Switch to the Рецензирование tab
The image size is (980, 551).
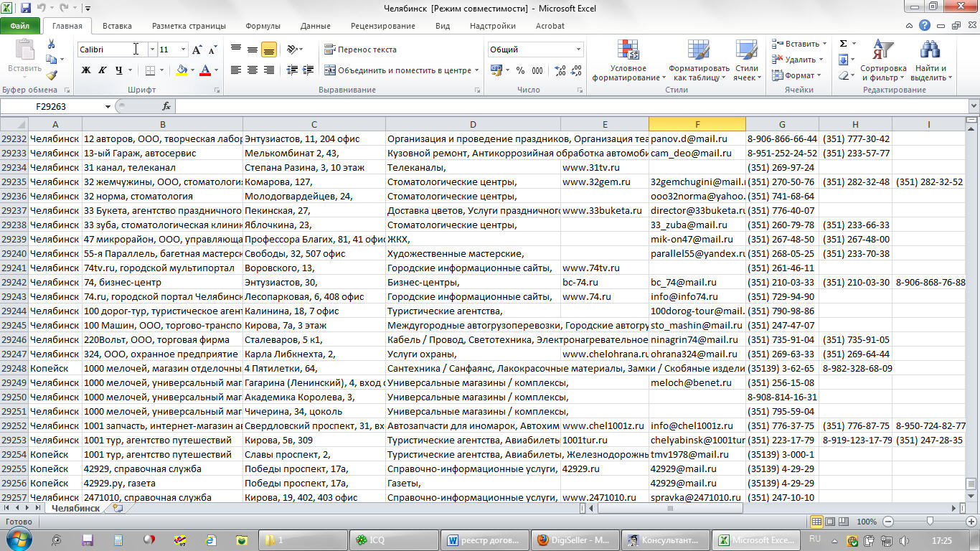[382, 26]
